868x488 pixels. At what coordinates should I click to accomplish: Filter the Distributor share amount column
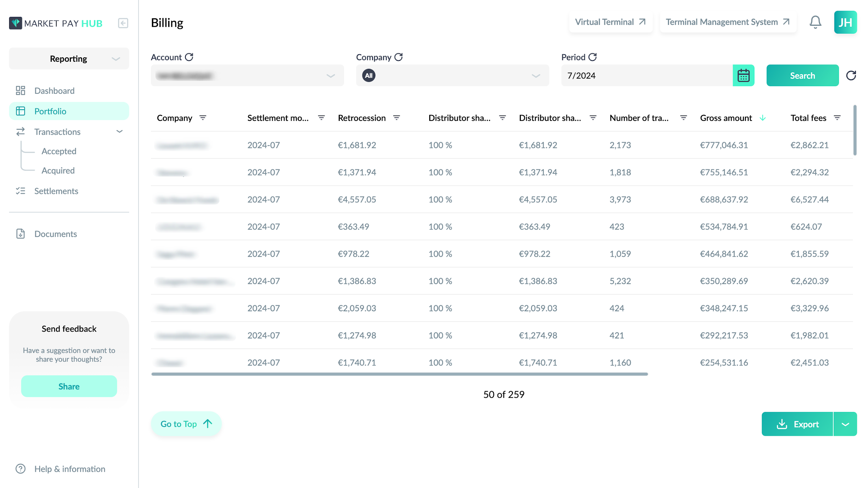point(593,118)
